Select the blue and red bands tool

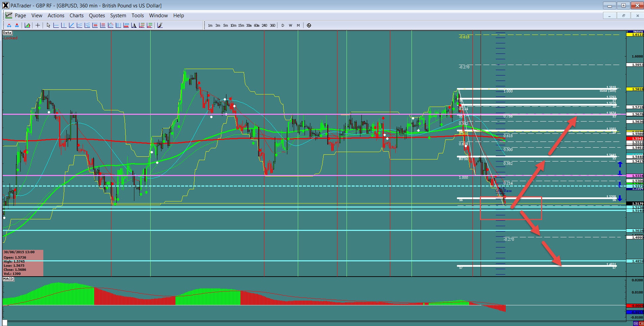click(126, 25)
